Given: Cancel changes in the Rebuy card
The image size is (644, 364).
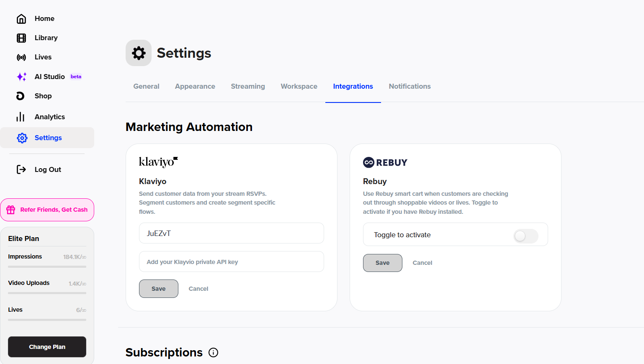Looking at the screenshot, I should (422, 263).
